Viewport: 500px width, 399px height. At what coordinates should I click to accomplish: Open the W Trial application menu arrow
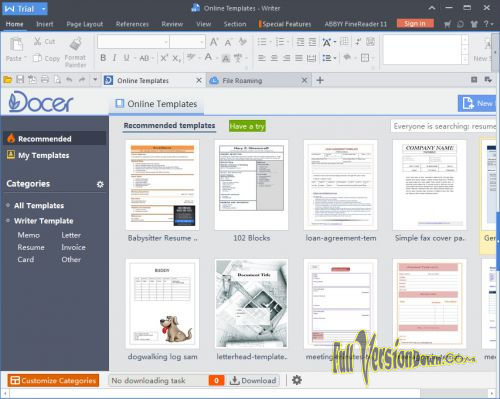pos(43,9)
